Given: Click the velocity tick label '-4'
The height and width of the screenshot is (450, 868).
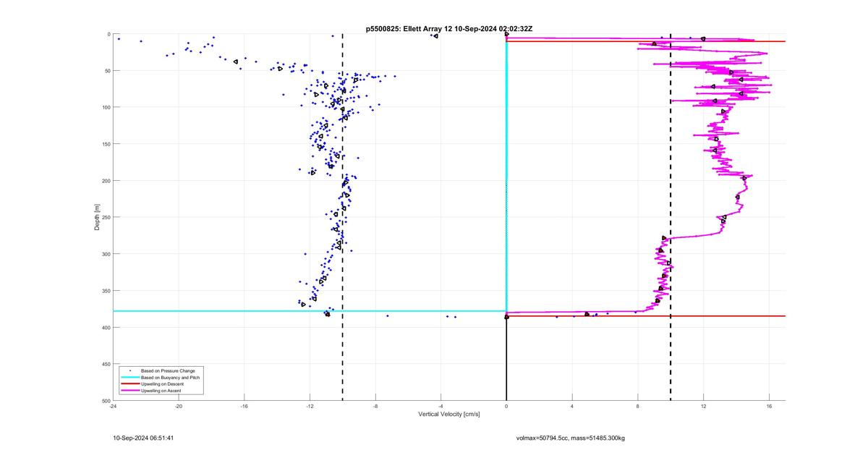Looking at the screenshot, I should point(441,407).
